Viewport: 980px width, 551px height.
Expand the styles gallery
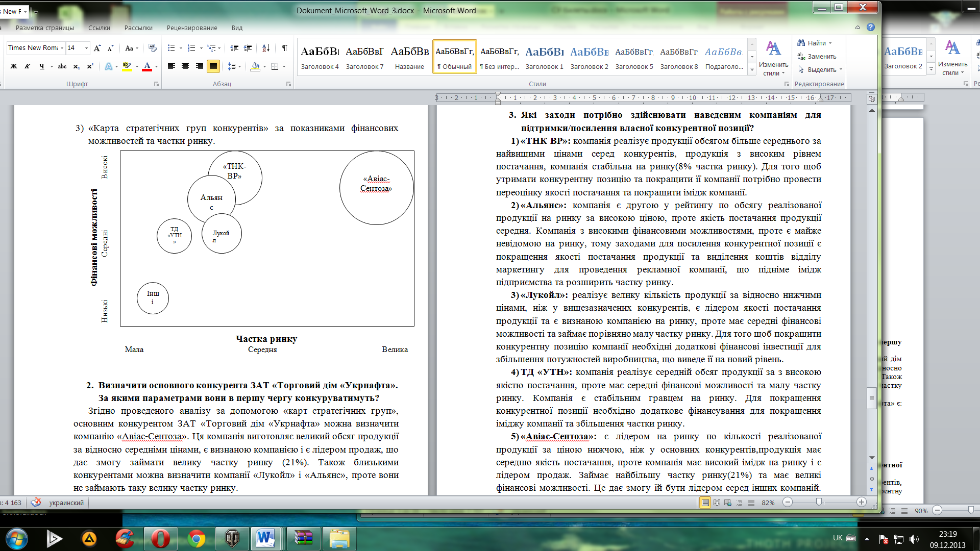[x=752, y=69]
